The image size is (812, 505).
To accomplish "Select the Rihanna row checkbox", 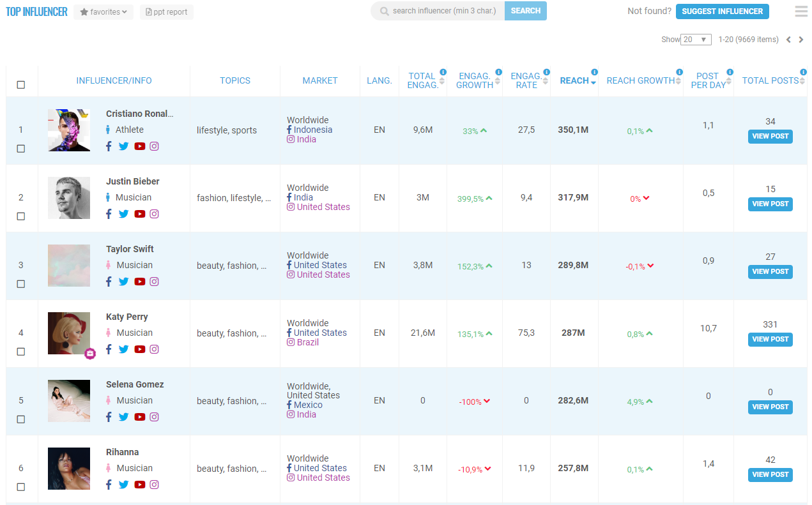I will (21, 487).
